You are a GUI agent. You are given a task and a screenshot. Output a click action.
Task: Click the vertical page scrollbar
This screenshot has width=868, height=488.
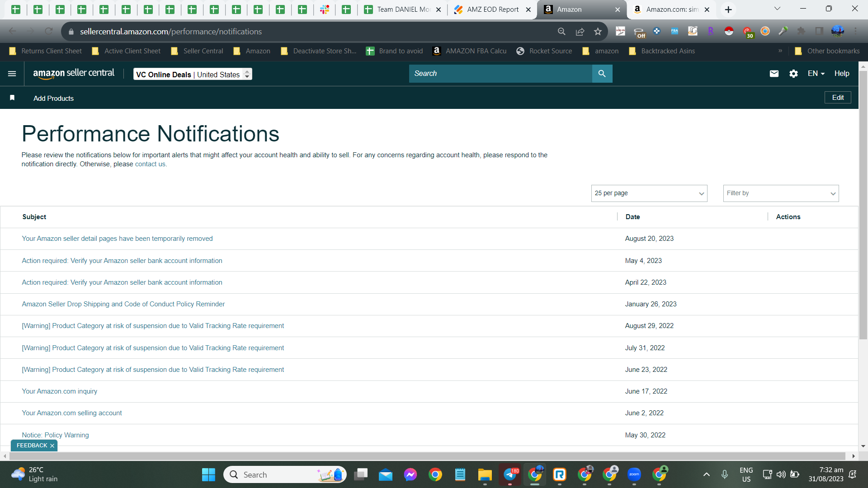(863, 205)
